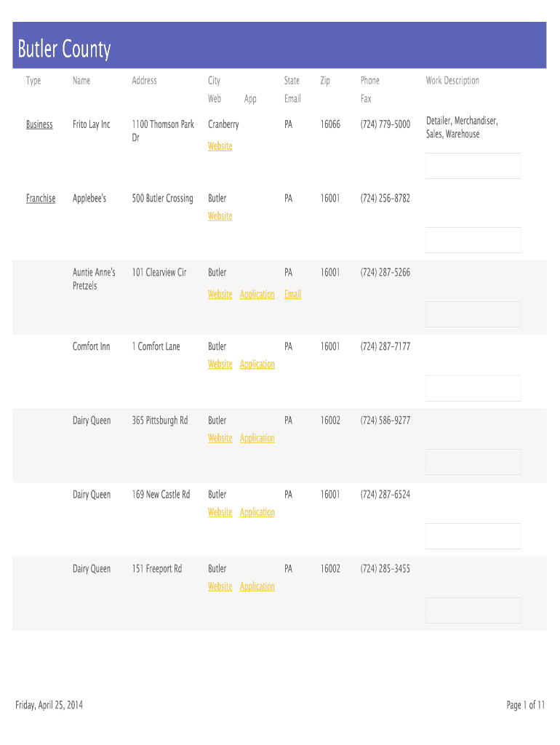Open Comfort Inn Application link
Image resolution: width=560 pixels, height=745 pixels.
257,364
